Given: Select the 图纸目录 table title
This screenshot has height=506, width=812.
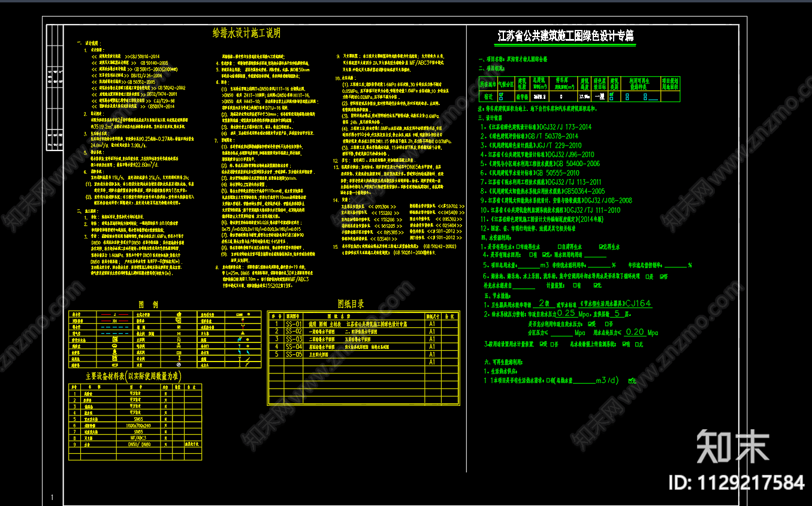Looking at the screenshot, I should (351, 304).
